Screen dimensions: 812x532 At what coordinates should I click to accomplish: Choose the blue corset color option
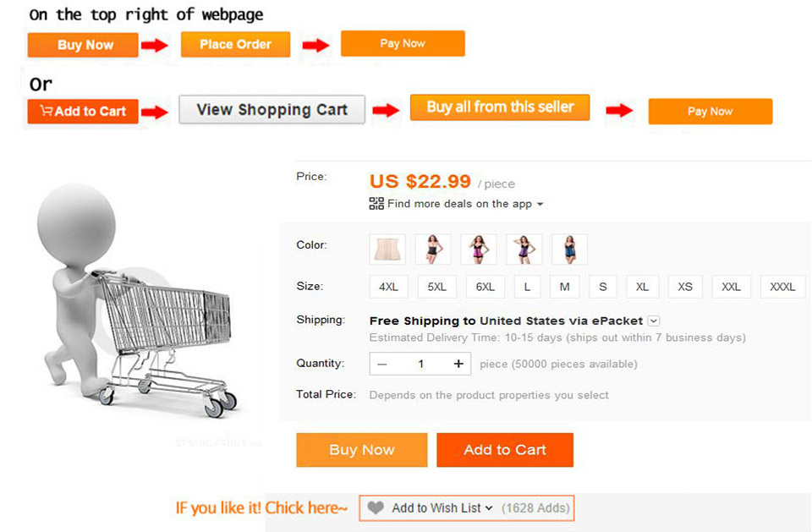(569, 250)
